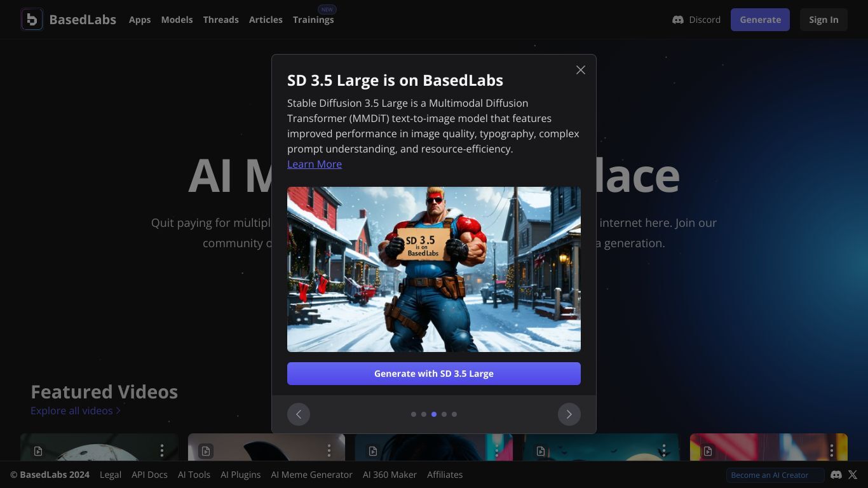Click the BasedLabs brand name
The image size is (868, 488).
(x=83, y=20)
